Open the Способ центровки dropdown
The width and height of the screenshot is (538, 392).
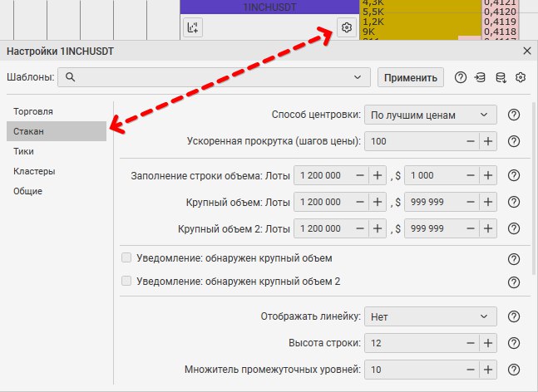tap(430, 115)
